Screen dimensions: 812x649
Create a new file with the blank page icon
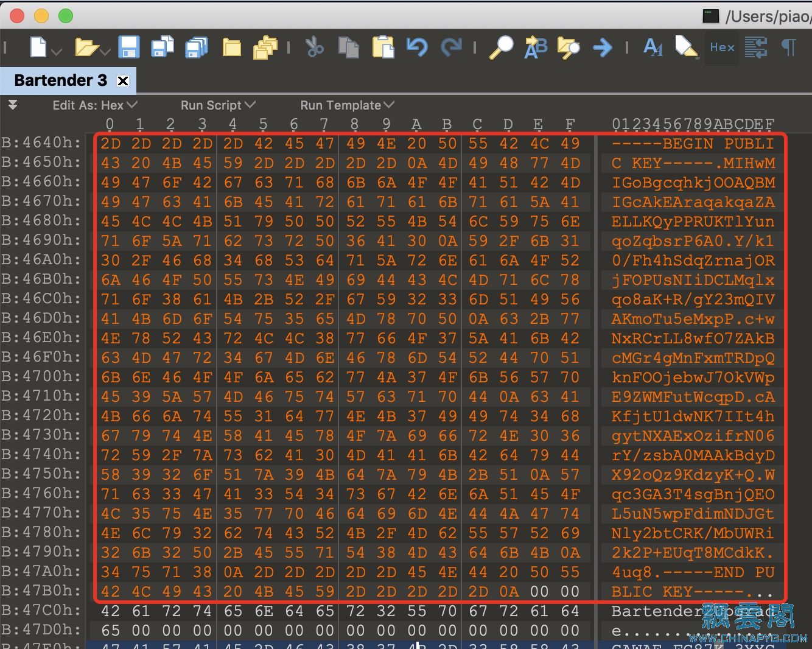[x=38, y=47]
